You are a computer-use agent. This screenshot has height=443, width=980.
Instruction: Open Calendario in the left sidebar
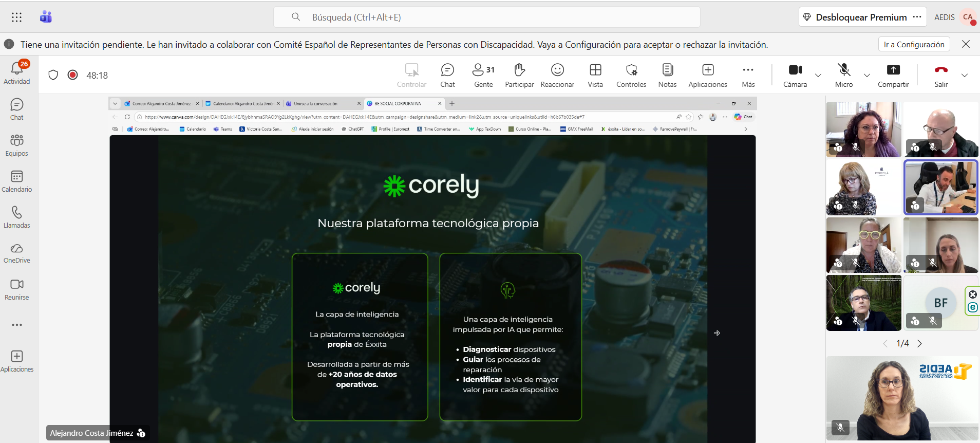[x=17, y=181]
